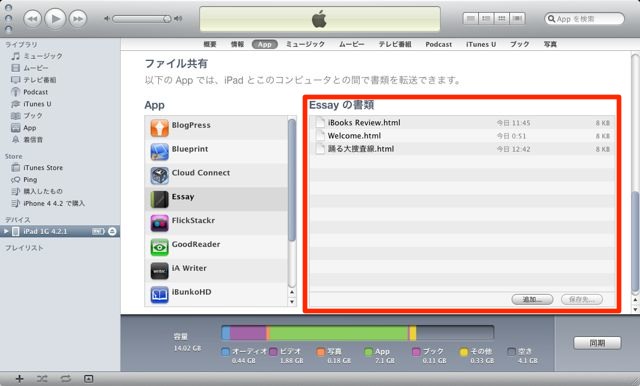Viewport: 640px width, 386px height.
Task: Click the Next track button
Action: (78, 19)
